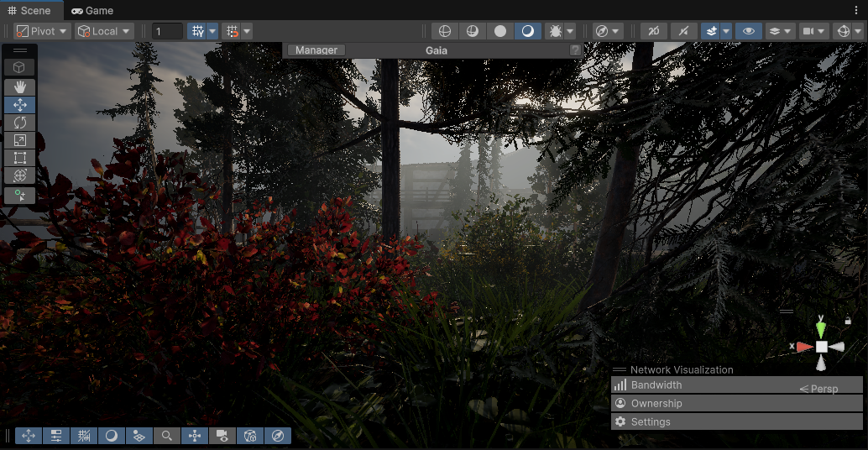868x450 pixels.
Task: Click the cube tool context icon
Action: (20, 67)
